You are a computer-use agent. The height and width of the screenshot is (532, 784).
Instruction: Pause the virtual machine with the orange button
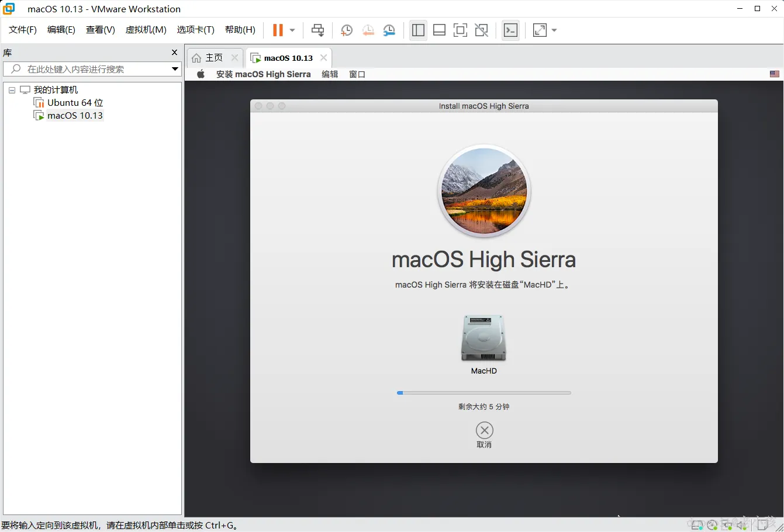278,30
